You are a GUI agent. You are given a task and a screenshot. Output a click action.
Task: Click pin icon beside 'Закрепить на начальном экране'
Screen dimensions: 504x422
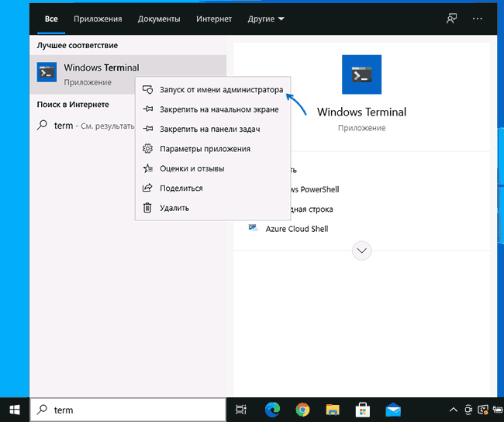click(147, 109)
